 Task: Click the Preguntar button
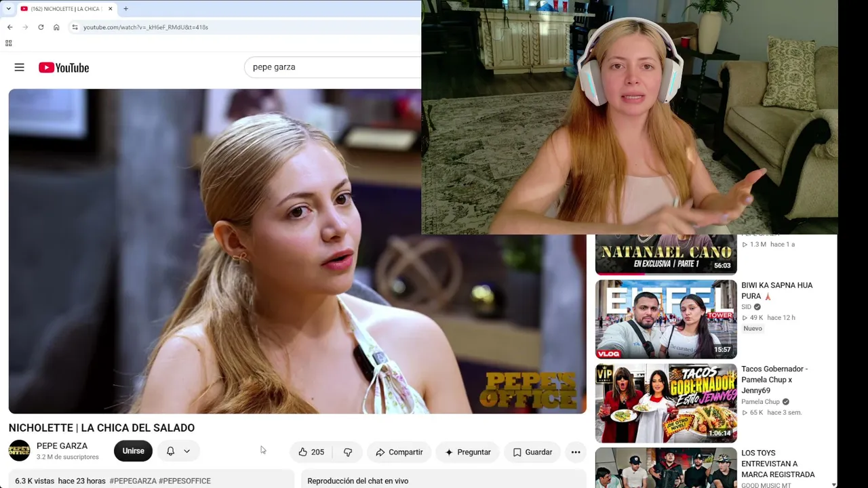[x=468, y=452]
